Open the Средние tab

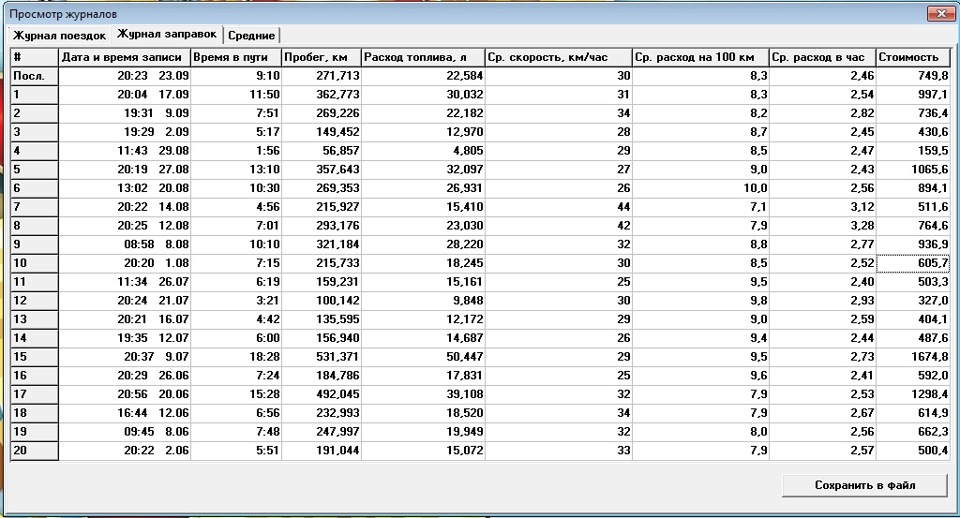point(251,36)
